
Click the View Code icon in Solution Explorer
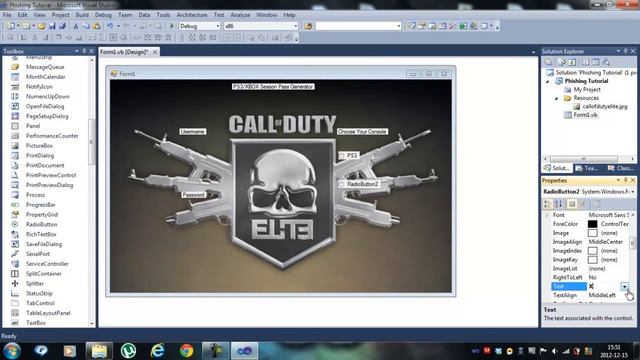tap(585, 62)
